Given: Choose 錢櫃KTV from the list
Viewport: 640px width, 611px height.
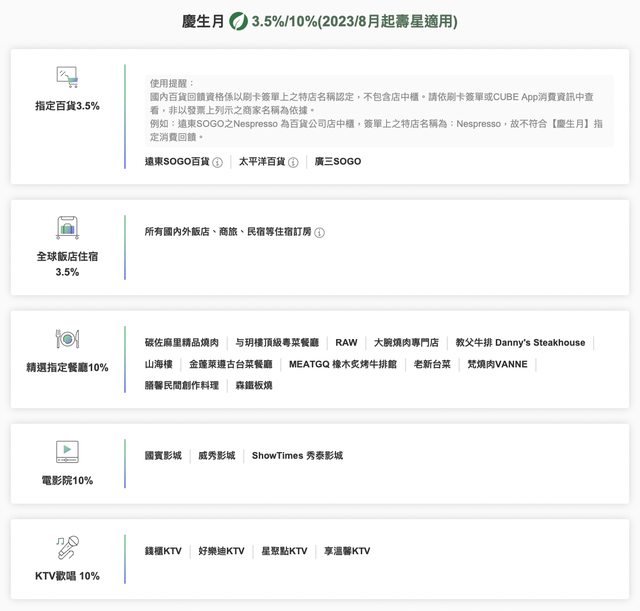Looking at the screenshot, I should pos(163,551).
